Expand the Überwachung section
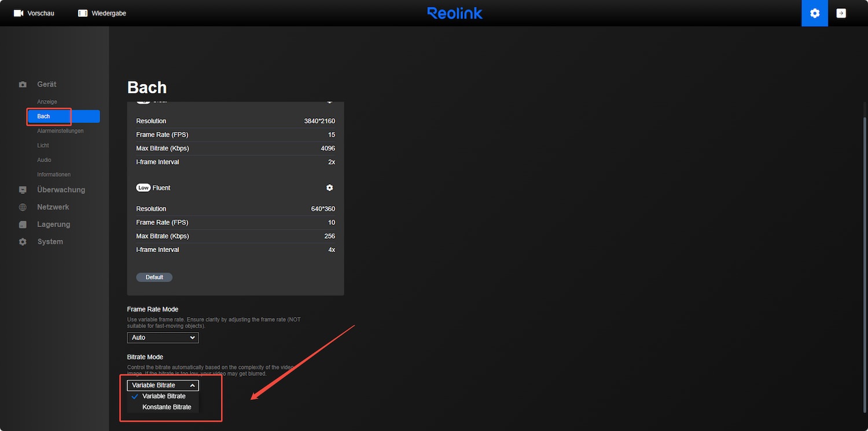This screenshot has height=431, width=868. (x=61, y=190)
